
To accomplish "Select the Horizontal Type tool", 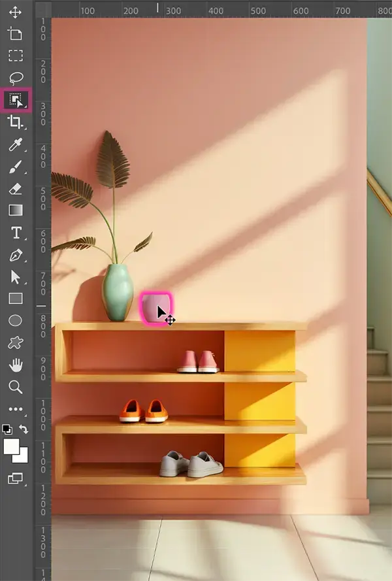I will point(16,233).
